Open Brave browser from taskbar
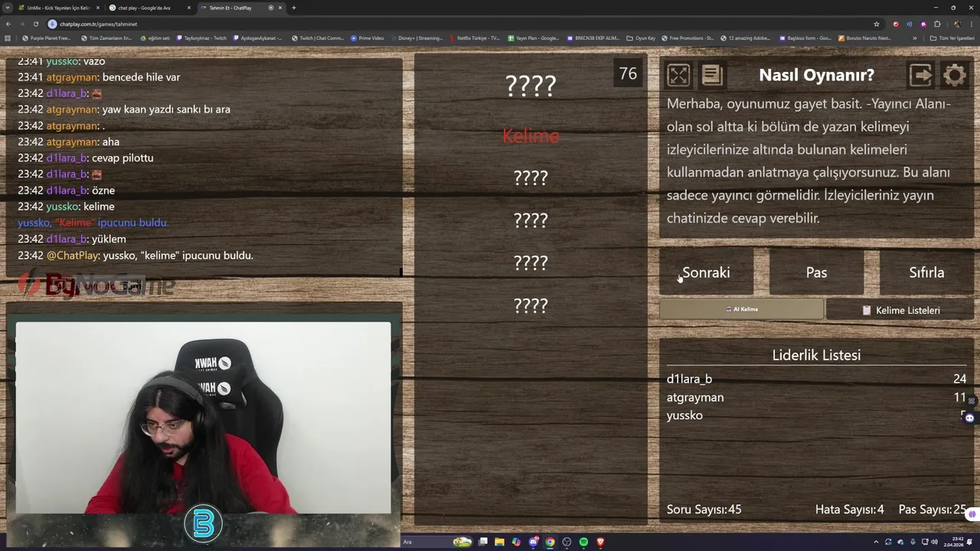This screenshot has height=551, width=980. pyautogui.click(x=600, y=542)
